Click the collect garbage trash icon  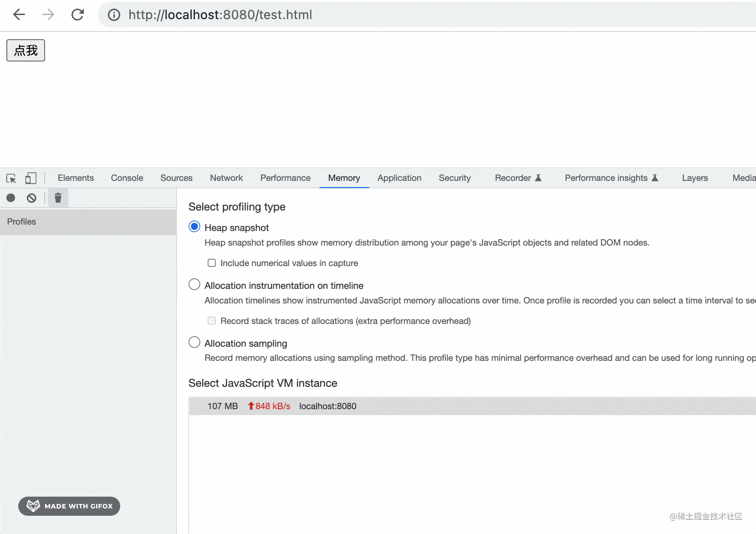pos(58,198)
